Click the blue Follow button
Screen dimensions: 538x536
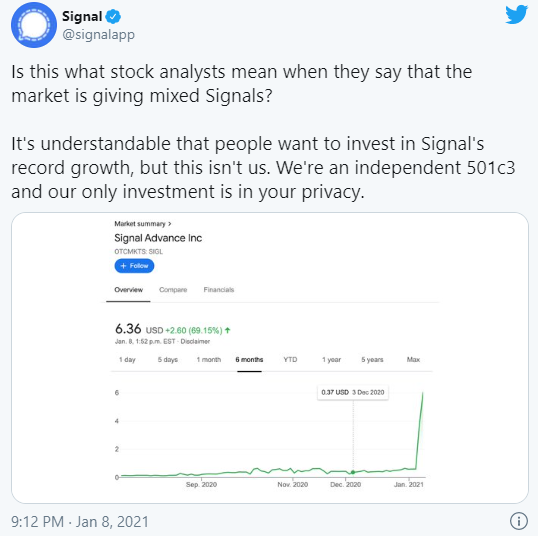coord(134,266)
